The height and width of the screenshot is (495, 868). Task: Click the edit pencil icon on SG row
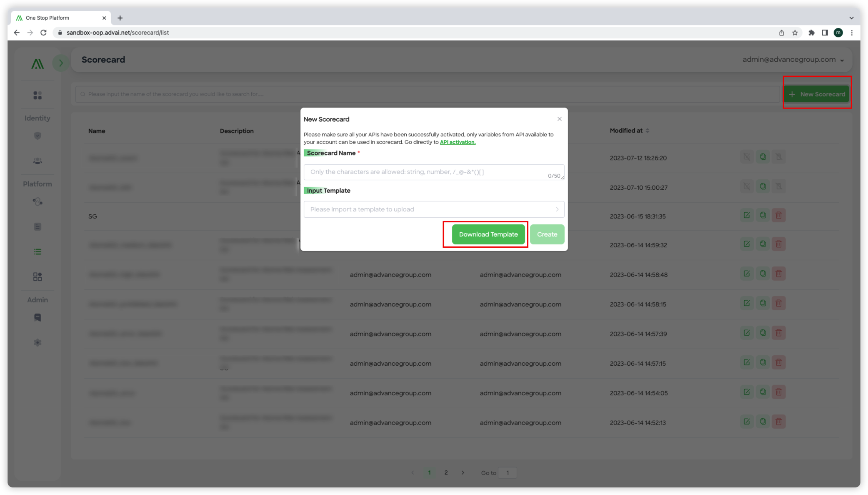pyautogui.click(x=747, y=215)
